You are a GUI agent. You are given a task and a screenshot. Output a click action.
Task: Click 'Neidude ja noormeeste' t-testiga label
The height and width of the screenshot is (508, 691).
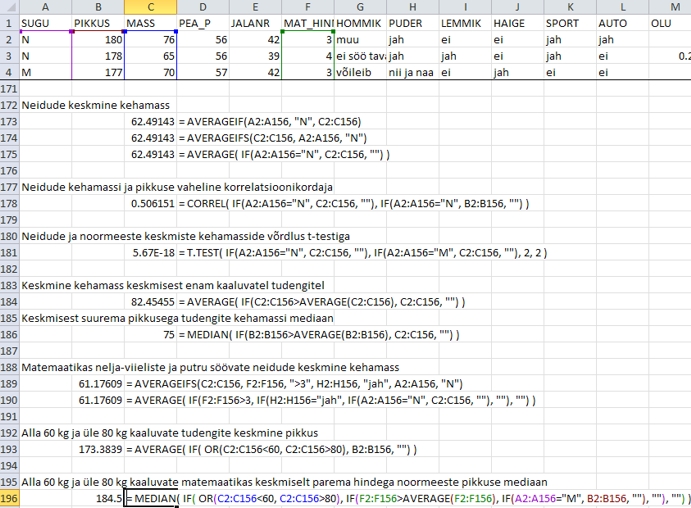(186, 236)
